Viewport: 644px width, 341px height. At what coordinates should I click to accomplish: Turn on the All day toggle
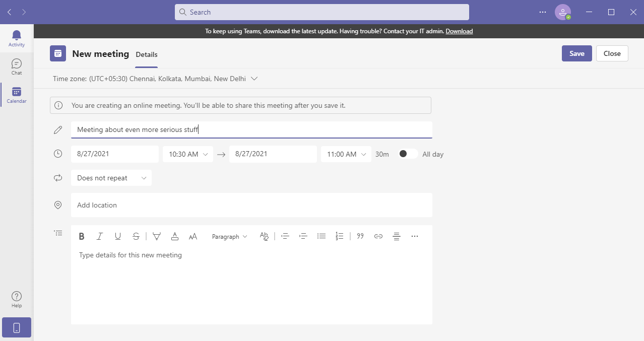click(x=408, y=154)
